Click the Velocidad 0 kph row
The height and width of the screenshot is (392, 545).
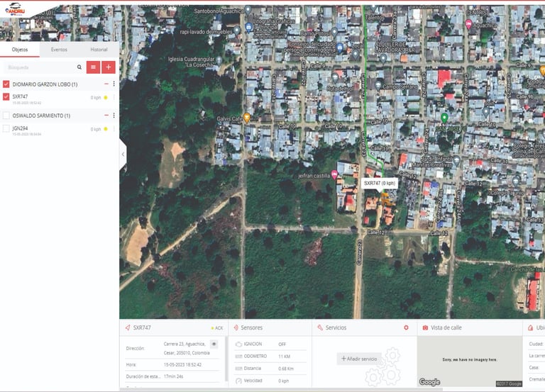click(x=270, y=381)
